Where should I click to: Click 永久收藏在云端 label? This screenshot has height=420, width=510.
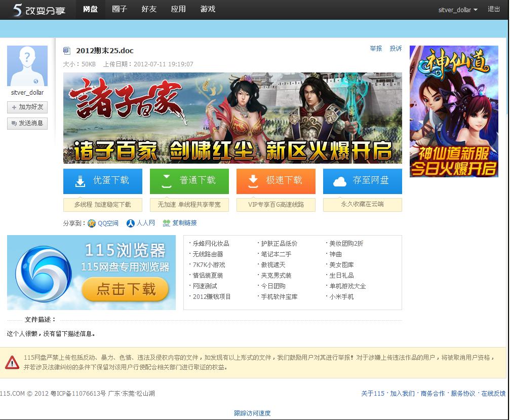pos(362,205)
